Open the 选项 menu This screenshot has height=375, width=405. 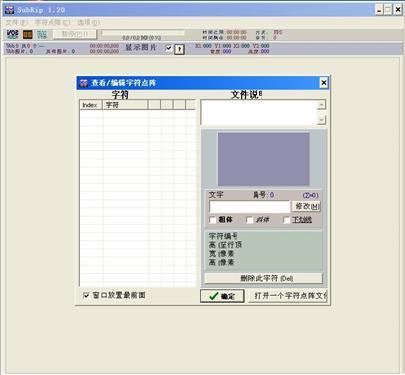click(88, 22)
